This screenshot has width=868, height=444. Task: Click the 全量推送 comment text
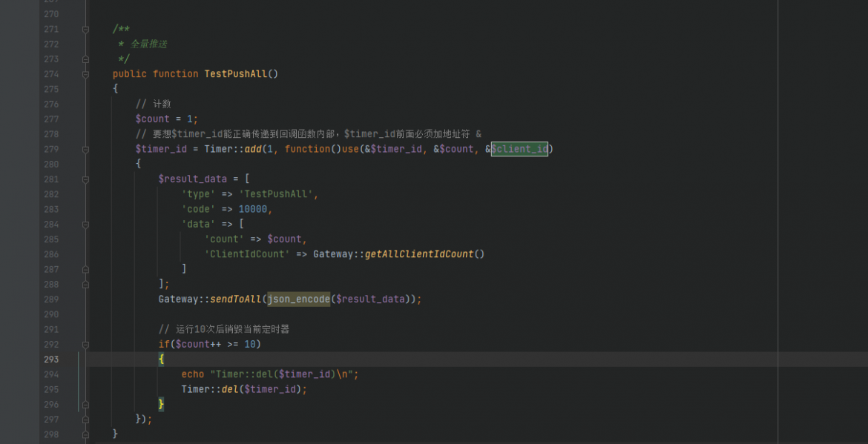148,44
